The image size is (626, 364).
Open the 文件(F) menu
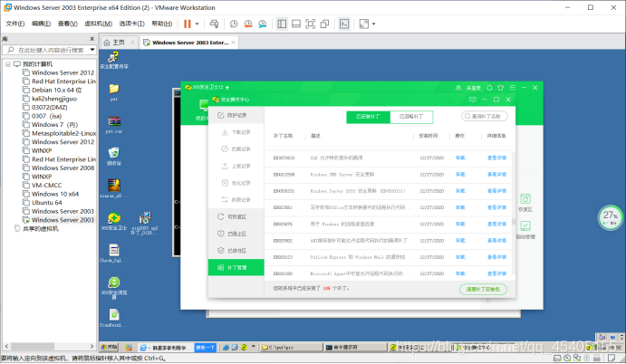click(15, 24)
